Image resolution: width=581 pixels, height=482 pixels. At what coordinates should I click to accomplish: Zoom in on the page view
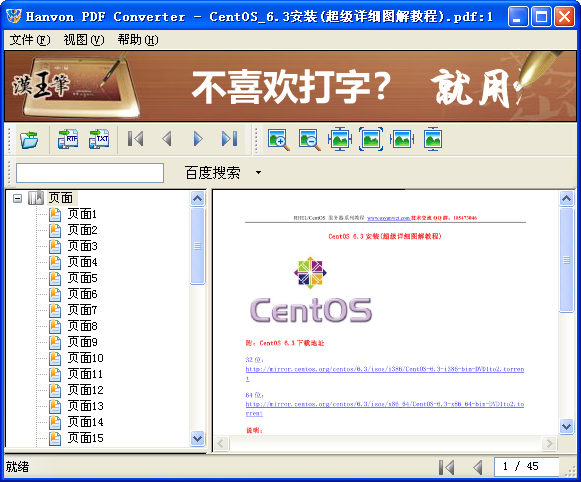[x=278, y=140]
